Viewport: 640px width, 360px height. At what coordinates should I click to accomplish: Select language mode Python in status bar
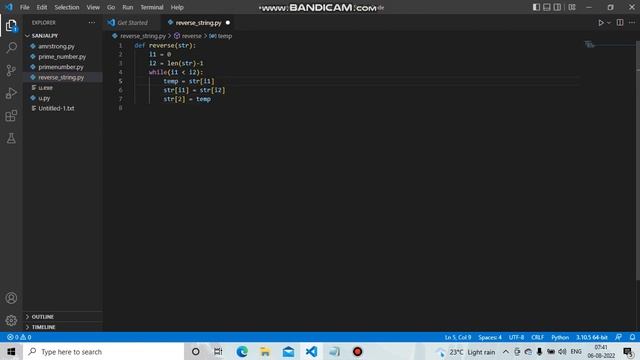pos(560,337)
